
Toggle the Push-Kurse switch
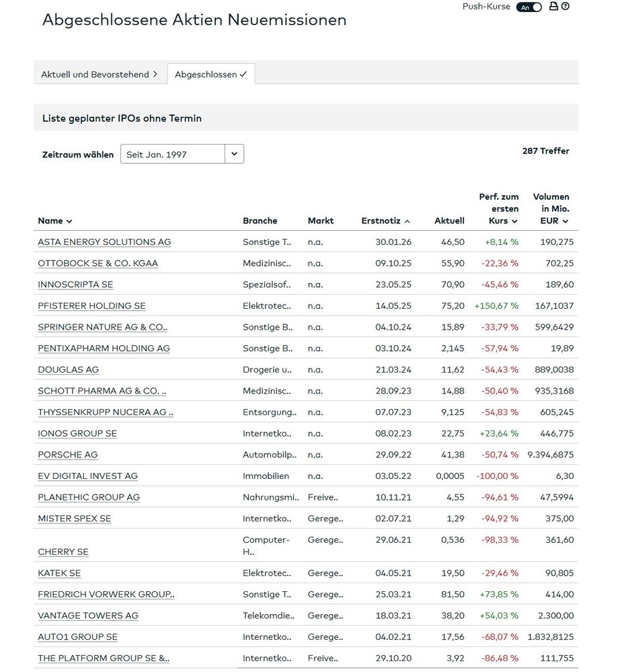pos(528,7)
